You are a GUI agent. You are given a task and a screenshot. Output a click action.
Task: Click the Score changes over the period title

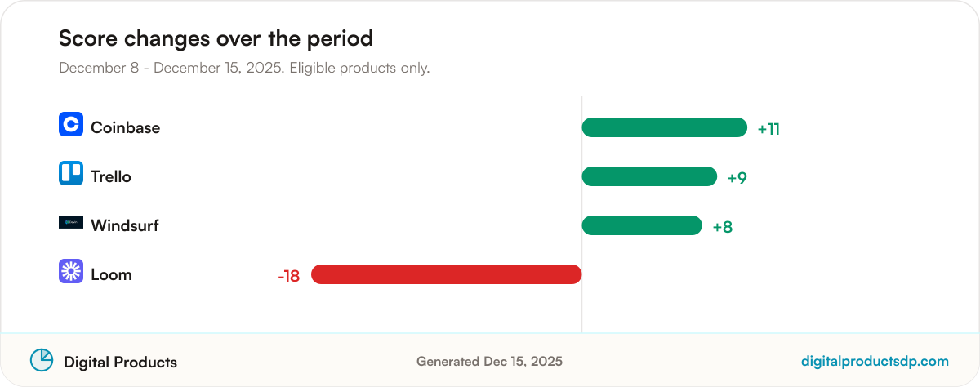click(x=216, y=38)
